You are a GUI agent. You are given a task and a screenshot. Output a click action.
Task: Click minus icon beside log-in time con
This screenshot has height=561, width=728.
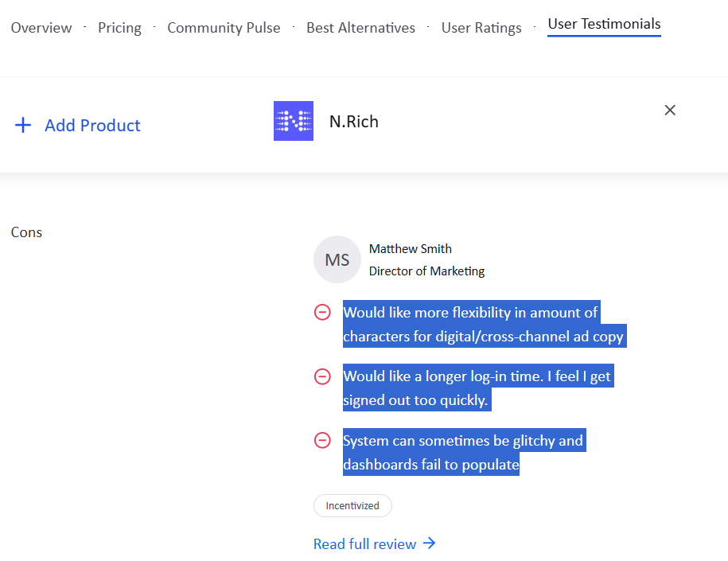(322, 376)
